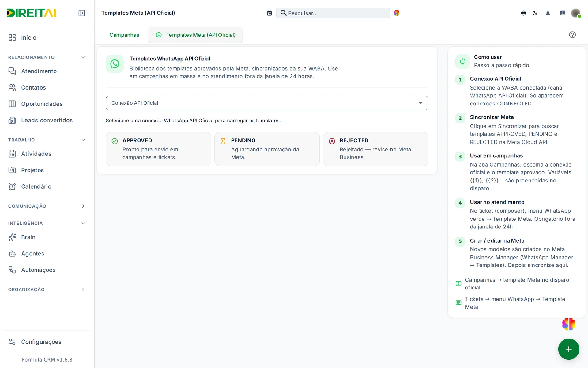Collapse the sidebar with the panel icon
588x368 pixels.
point(81,13)
